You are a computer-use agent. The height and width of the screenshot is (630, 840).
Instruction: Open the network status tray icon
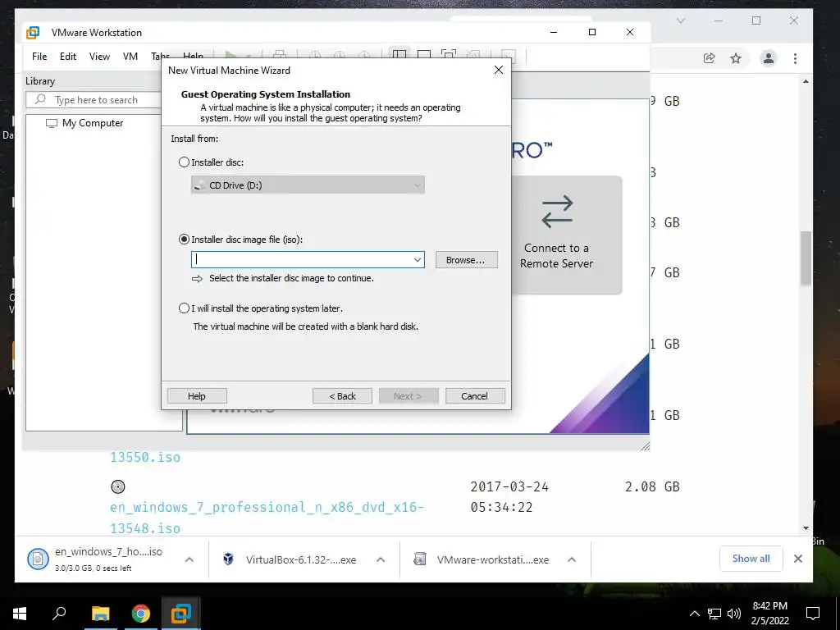[714, 614]
